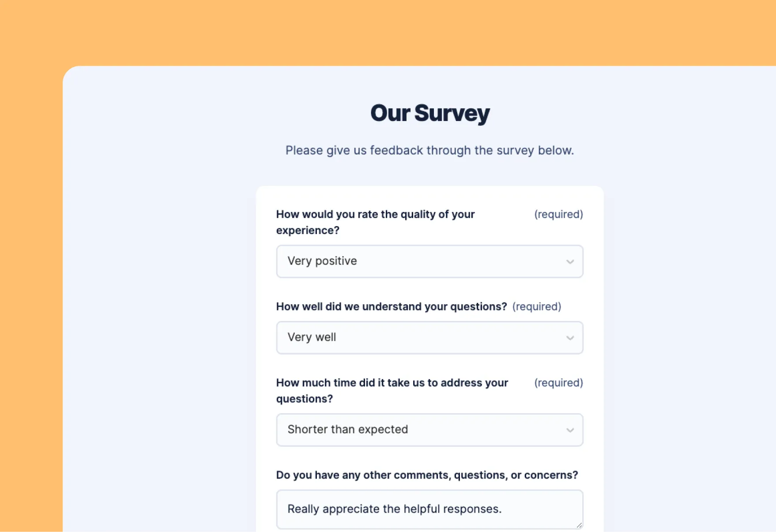
Task: Click the '(required)' label for time question
Action: click(559, 383)
